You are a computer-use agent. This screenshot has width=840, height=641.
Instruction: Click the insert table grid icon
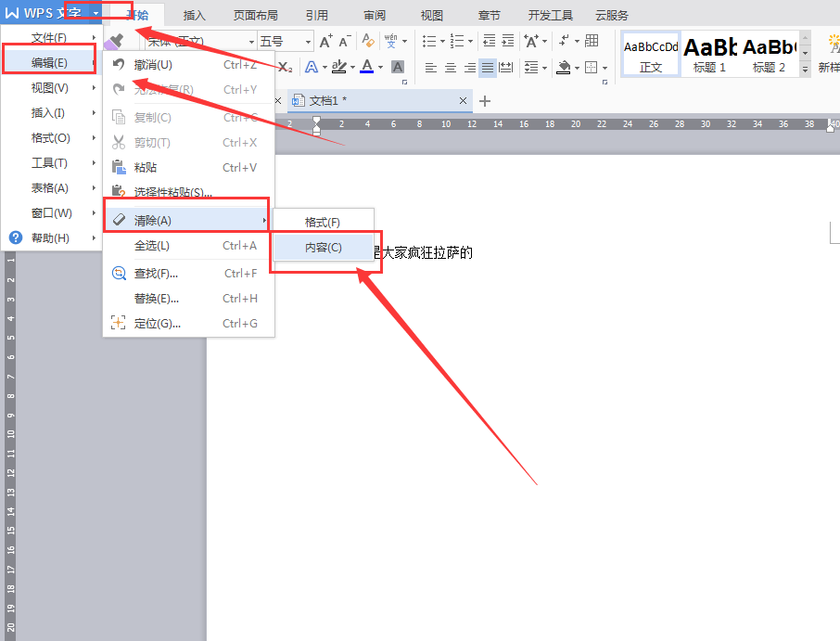tap(592, 41)
